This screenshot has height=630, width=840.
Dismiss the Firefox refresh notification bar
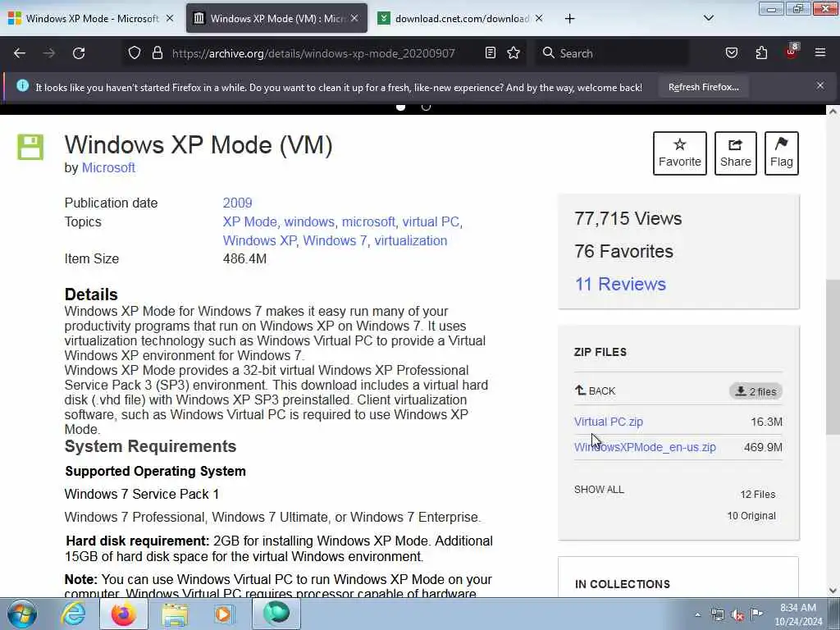[x=820, y=85]
